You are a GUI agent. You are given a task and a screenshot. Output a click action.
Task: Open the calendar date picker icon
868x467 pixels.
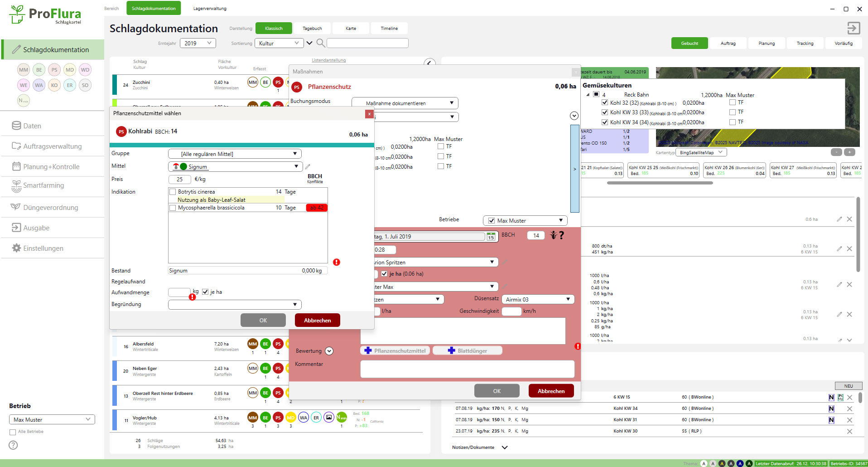[x=491, y=237]
